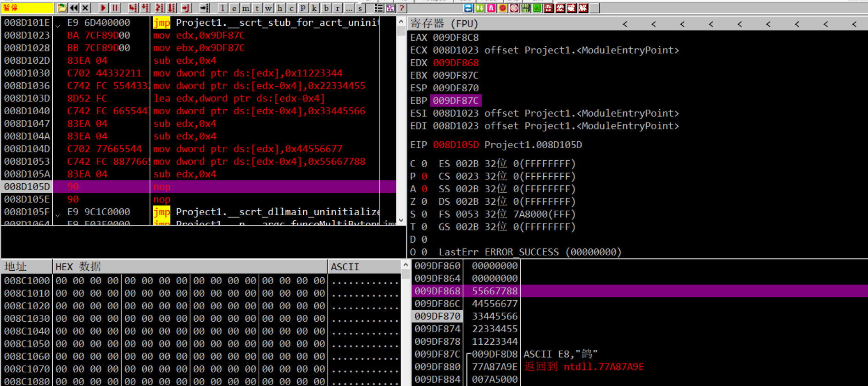This screenshot has width=868, height=386.
Task: Click the Trace Into toolbar icon
Action: [x=159, y=8]
